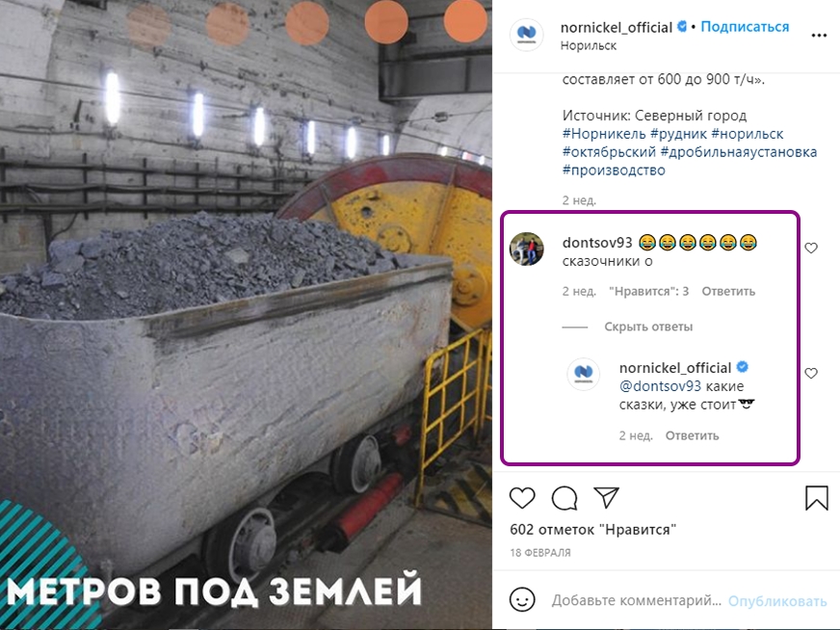The height and width of the screenshot is (630, 840).
Task: Open nornickel_official profile avatar in header
Action: pos(527,35)
